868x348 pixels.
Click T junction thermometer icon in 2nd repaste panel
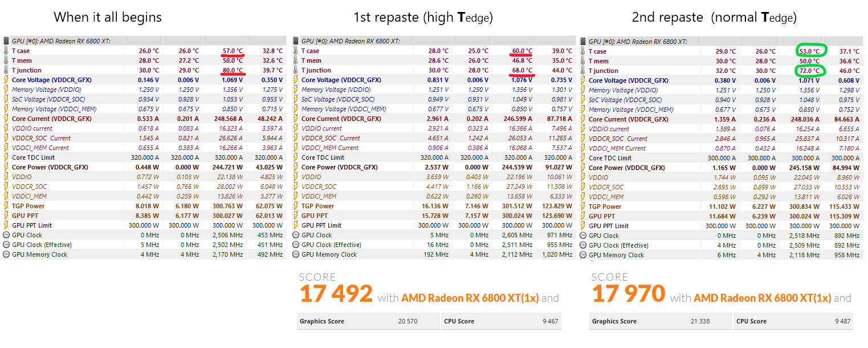coord(583,71)
